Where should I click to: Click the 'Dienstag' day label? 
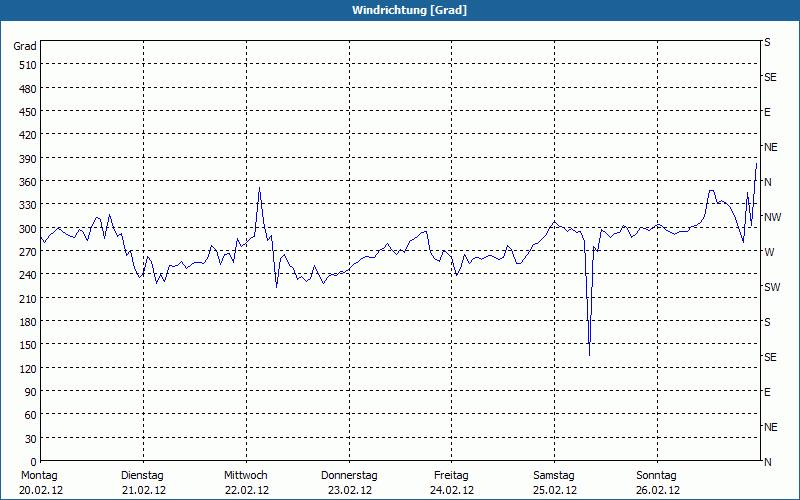click(x=142, y=476)
